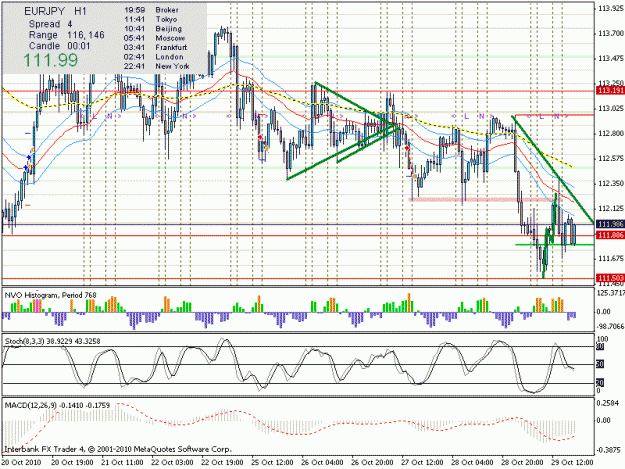
Task: Click the 112.350 price scale value
Action: (611, 183)
